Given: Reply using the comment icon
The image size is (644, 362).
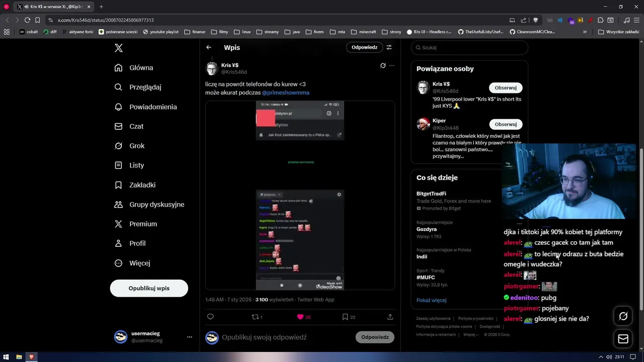Looking at the screenshot, I should (210, 317).
